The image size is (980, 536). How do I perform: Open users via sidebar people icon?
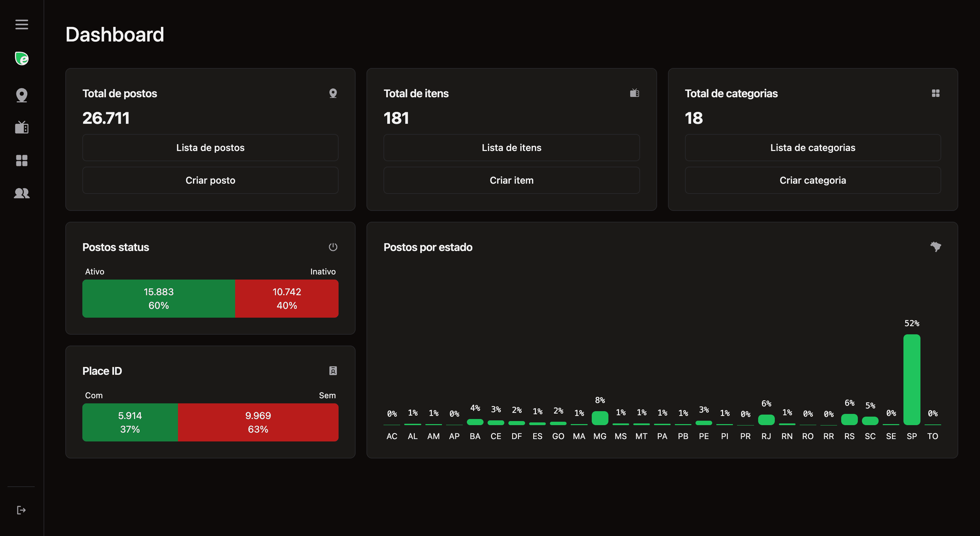tap(22, 193)
